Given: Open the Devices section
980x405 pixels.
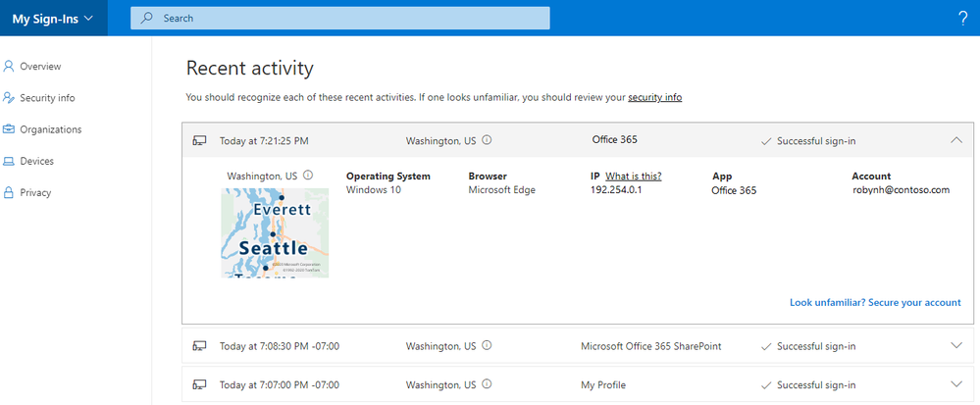Looking at the screenshot, I should point(36,161).
